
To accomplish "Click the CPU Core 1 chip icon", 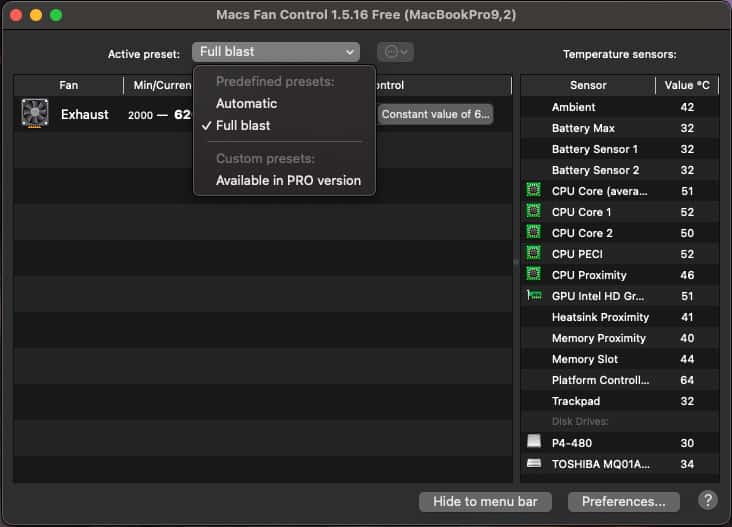I will point(534,211).
